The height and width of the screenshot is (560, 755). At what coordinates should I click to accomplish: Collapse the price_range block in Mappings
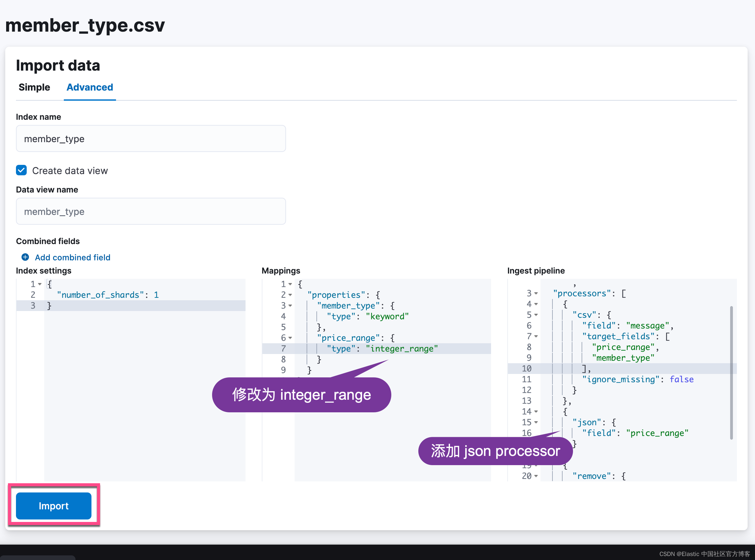(291, 338)
